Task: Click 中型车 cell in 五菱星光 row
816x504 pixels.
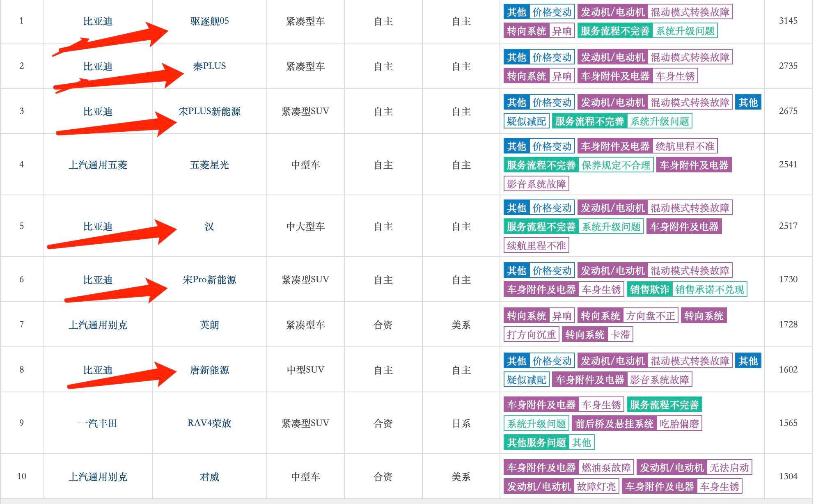Action: click(x=305, y=165)
